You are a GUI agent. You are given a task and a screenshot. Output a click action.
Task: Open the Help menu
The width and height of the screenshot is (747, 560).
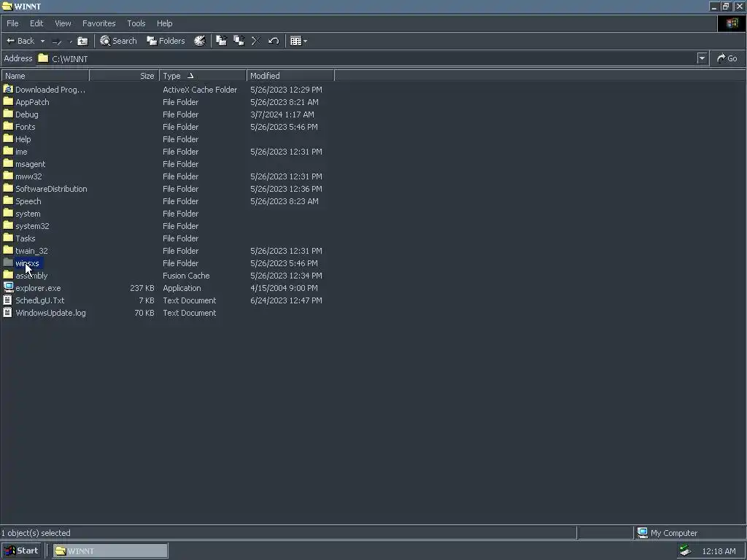point(164,23)
